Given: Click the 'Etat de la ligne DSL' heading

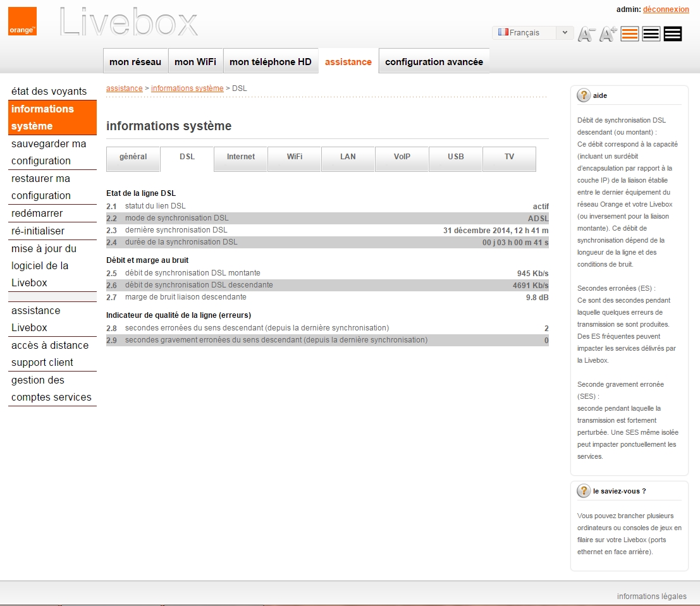Looking at the screenshot, I should tap(141, 193).
